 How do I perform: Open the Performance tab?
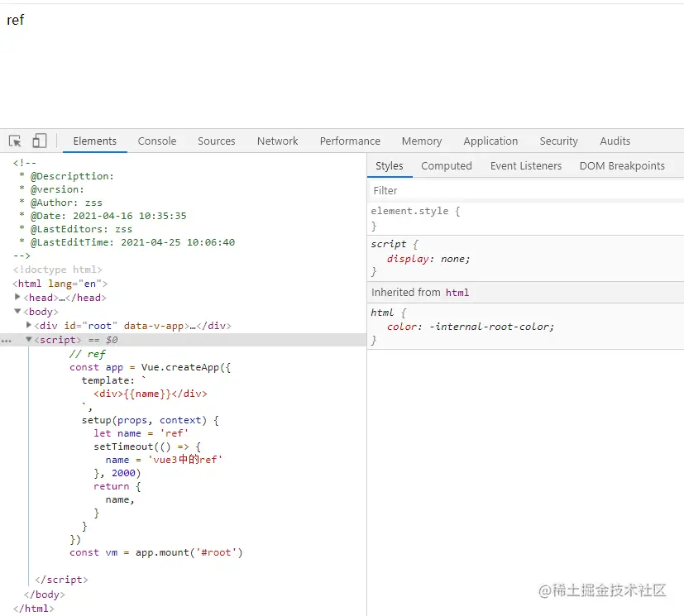pos(350,141)
